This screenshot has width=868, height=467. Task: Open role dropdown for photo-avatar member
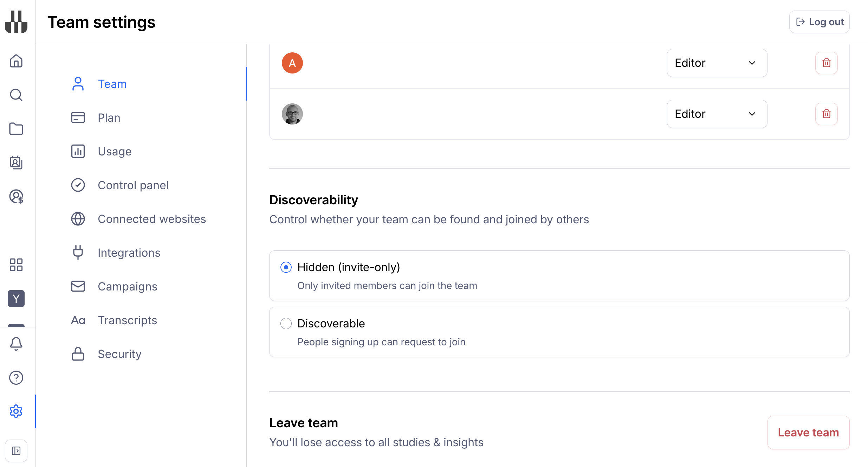pos(717,114)
